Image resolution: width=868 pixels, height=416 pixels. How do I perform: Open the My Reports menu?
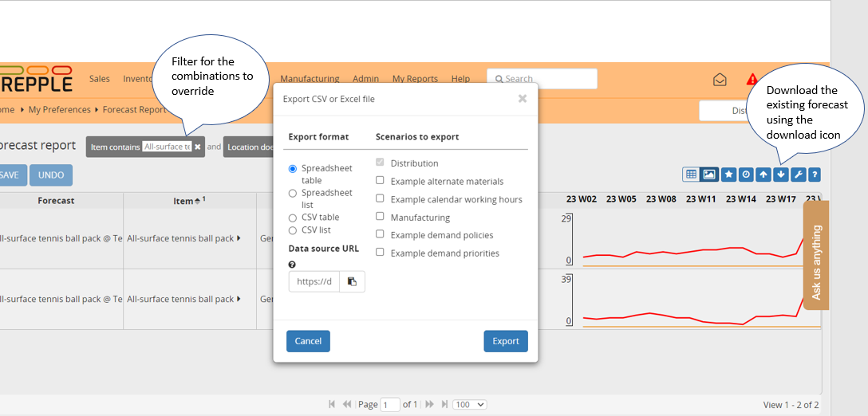415,79
